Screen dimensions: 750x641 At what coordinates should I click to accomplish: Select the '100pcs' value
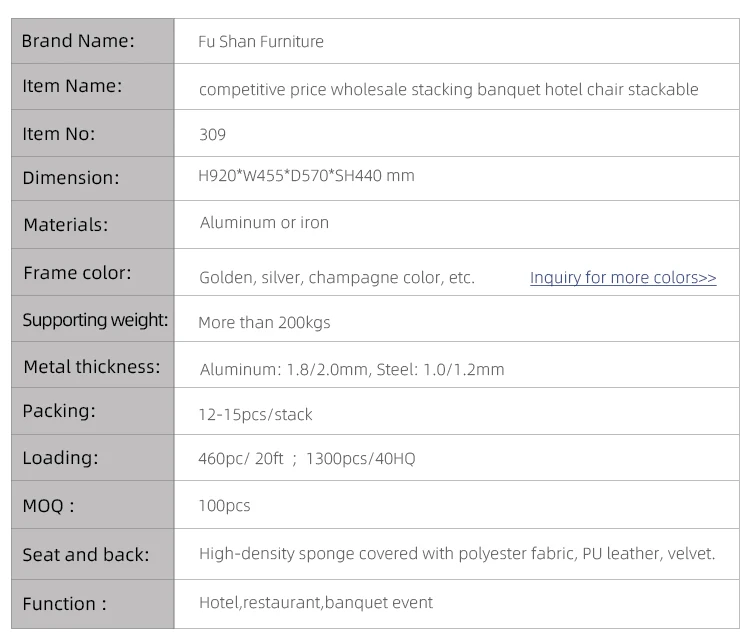point(224,506)
